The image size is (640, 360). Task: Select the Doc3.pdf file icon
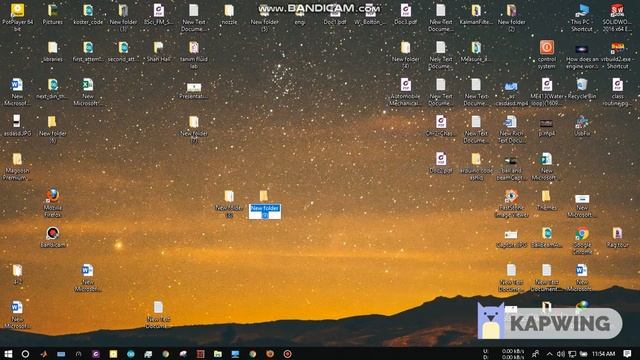point(405,15)
